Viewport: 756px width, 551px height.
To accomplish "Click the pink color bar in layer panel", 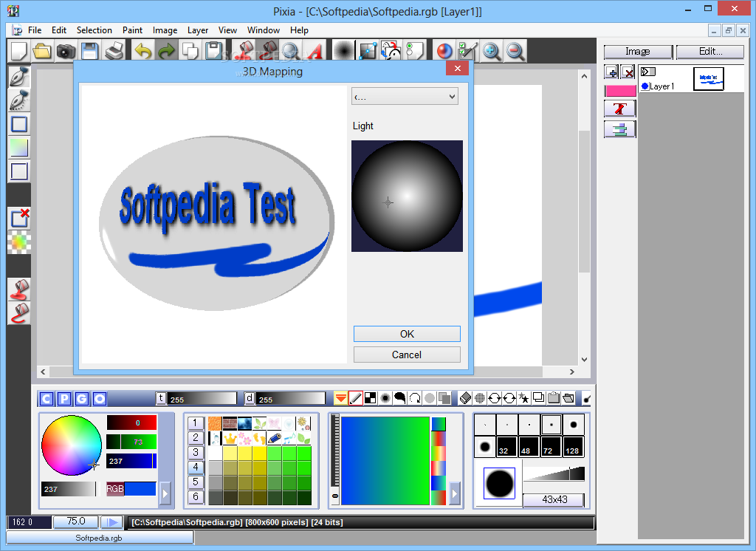I will pos(620,91).
